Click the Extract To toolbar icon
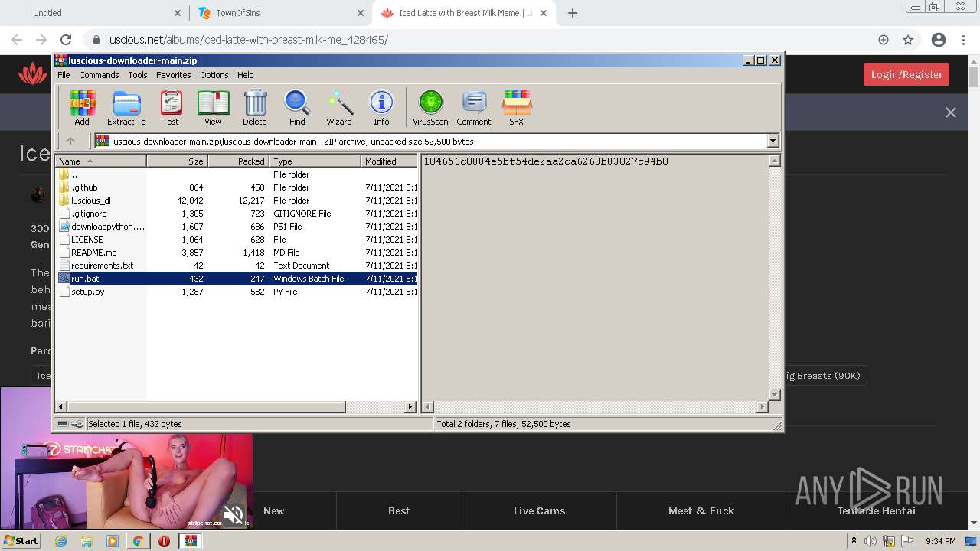 coord(126,107)
